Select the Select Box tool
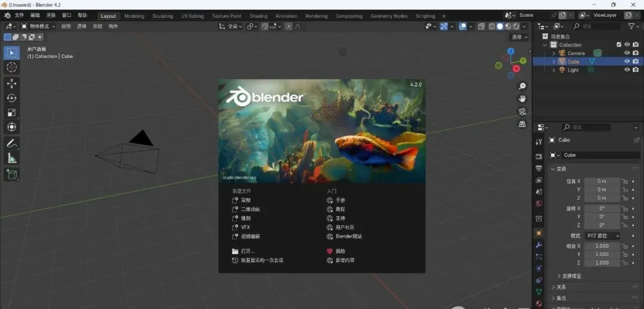Screen dimensions: 644x309 point(11,53)
